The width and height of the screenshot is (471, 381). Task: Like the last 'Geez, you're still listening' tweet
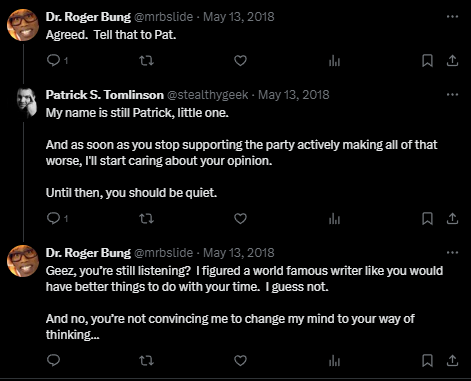(240, 360)
